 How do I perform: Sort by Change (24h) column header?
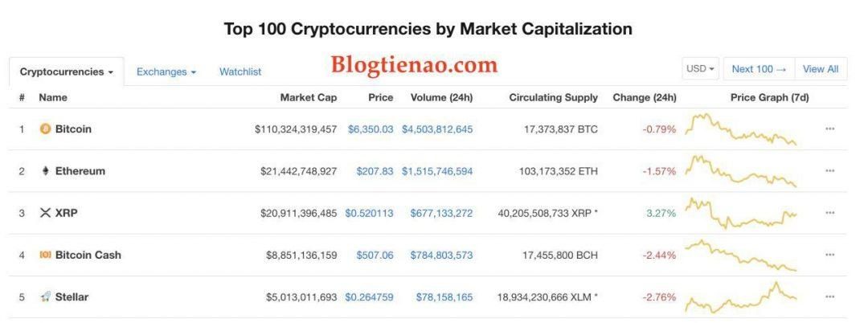pos(645,97)
